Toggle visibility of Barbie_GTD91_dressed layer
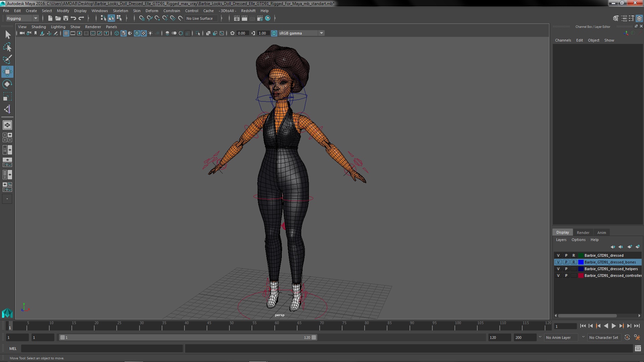Viewport: 644px width, 362px height. (x=558, y=255)
